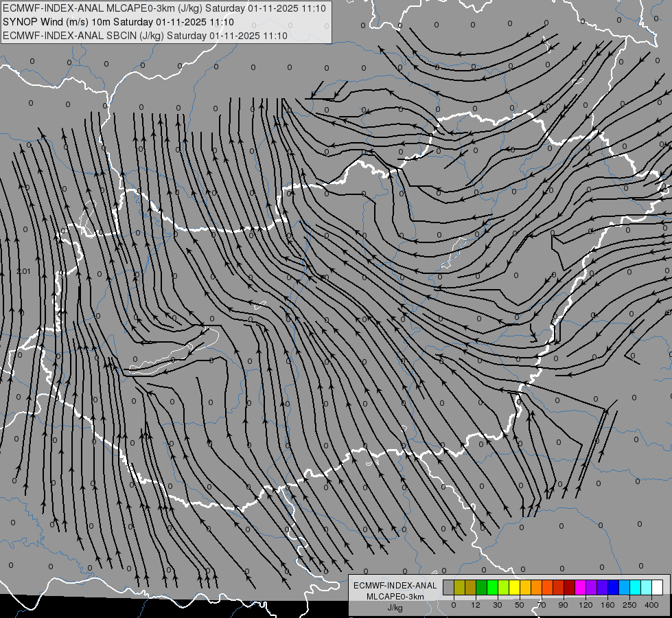Pick the pure blue legend swatch
Image resolution: width=672 pixels, height=618 pixels.
[614, 587]
